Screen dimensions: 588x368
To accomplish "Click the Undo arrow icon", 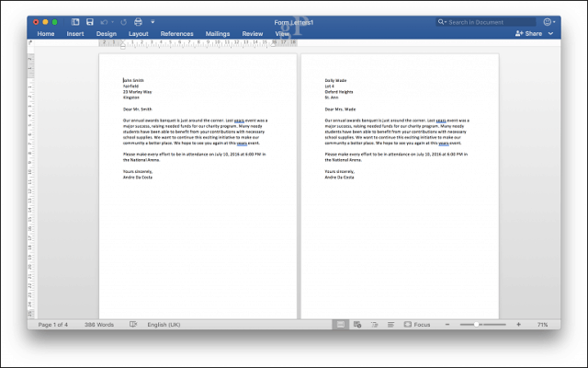I will pos(104,22).
